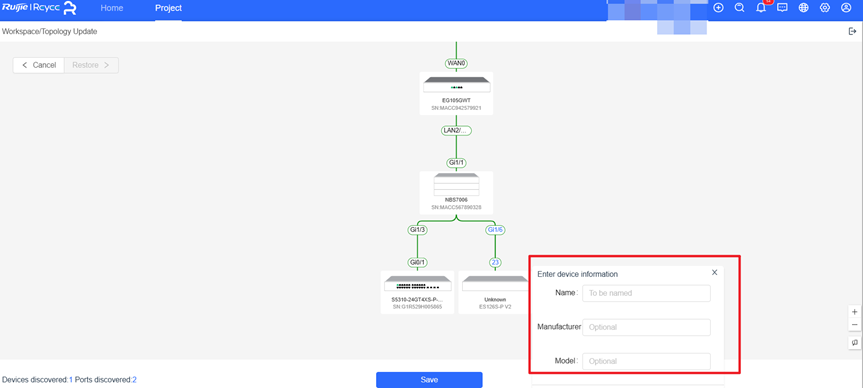Click the Gi1/3 port label
863x388 pixels.
[x=417, y=230]
